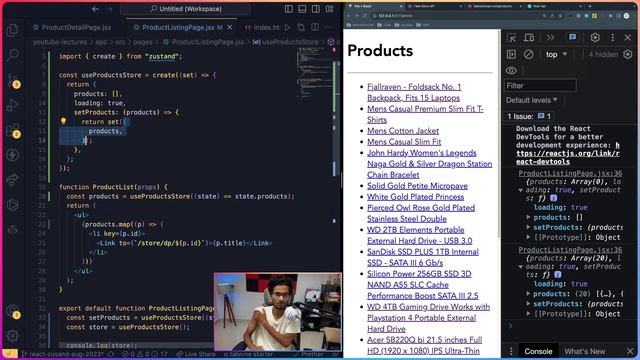Open Customize Layout icon in title bar
Viewport: 640px width, 360px height.
pyautogui.click(x=329, y=9)
